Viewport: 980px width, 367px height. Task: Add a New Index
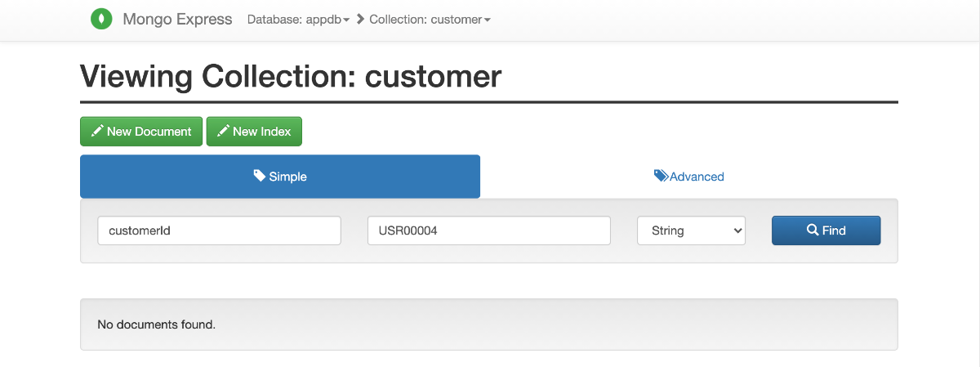(254, 132)
